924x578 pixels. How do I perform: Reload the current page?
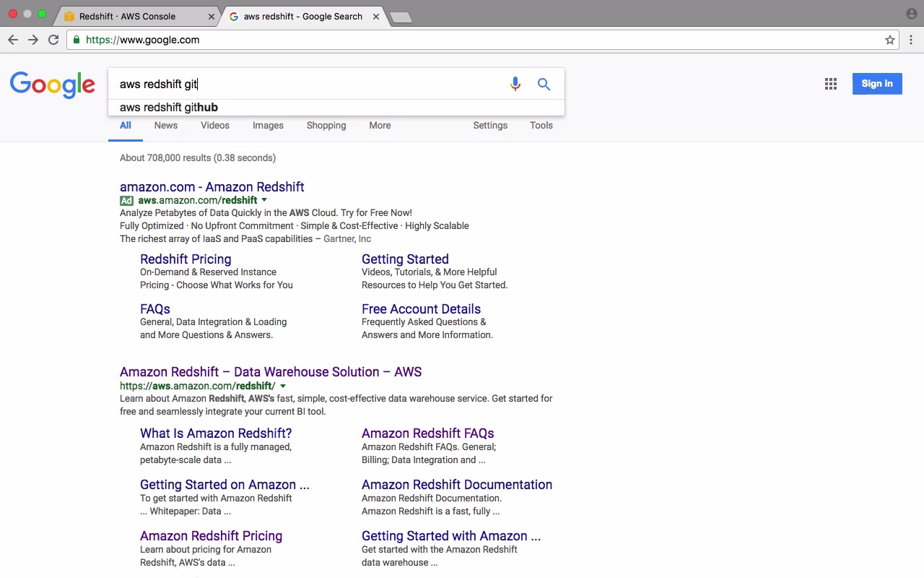pos(53,40)
